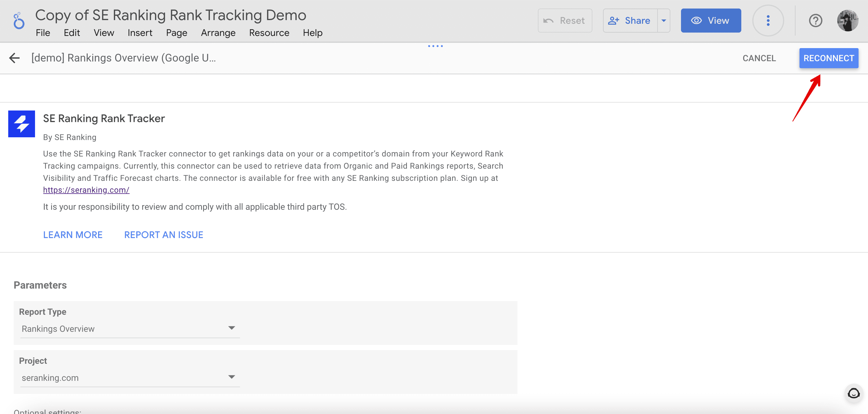Click the Reset button
This screenshot has height=414, width=868.
[565, 21]
